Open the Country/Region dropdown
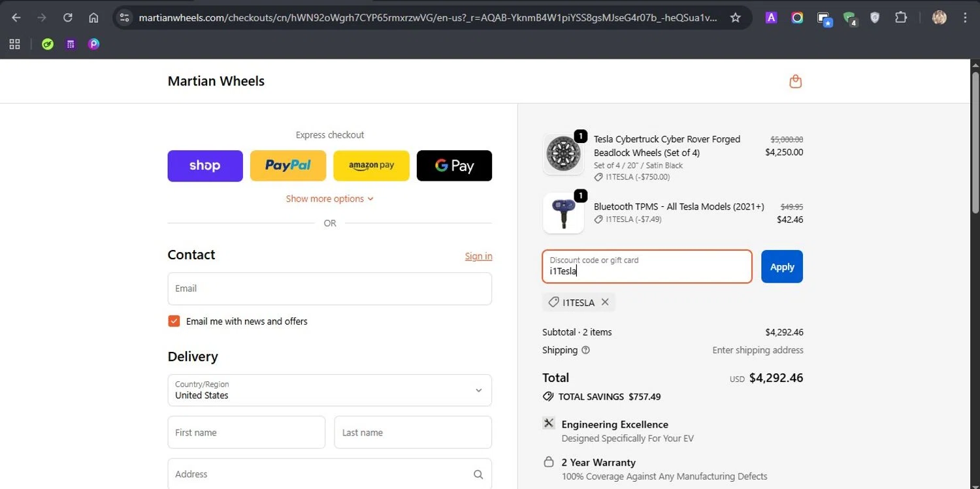This screenshot has width=980, height=489. [x=329, y=390]
